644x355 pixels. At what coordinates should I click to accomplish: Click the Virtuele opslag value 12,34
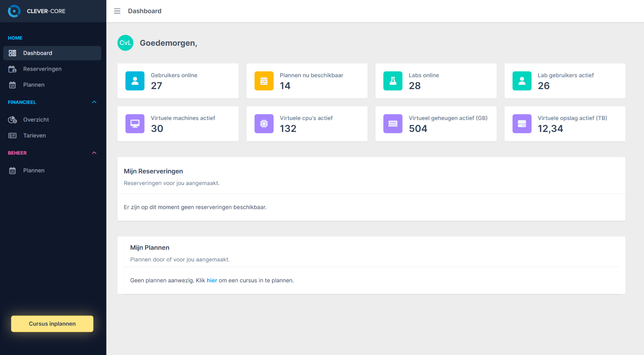pyautogui.click(x=550, y=128)
